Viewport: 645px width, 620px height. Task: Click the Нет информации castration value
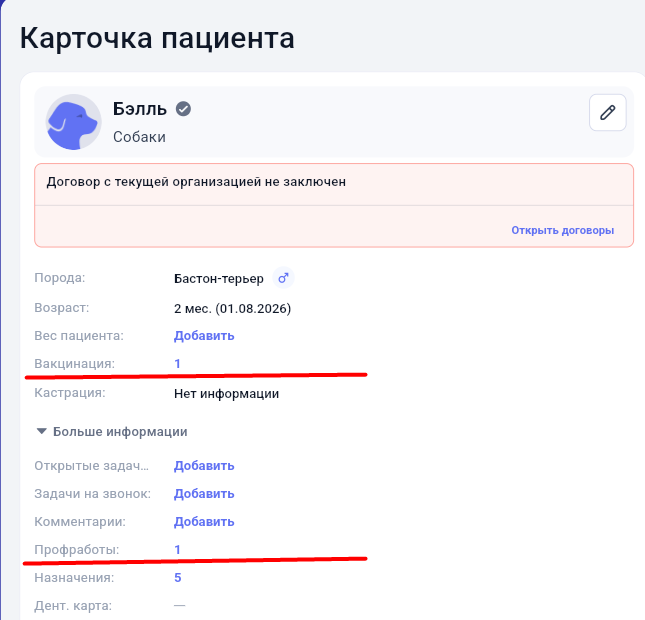coord(227,394)
